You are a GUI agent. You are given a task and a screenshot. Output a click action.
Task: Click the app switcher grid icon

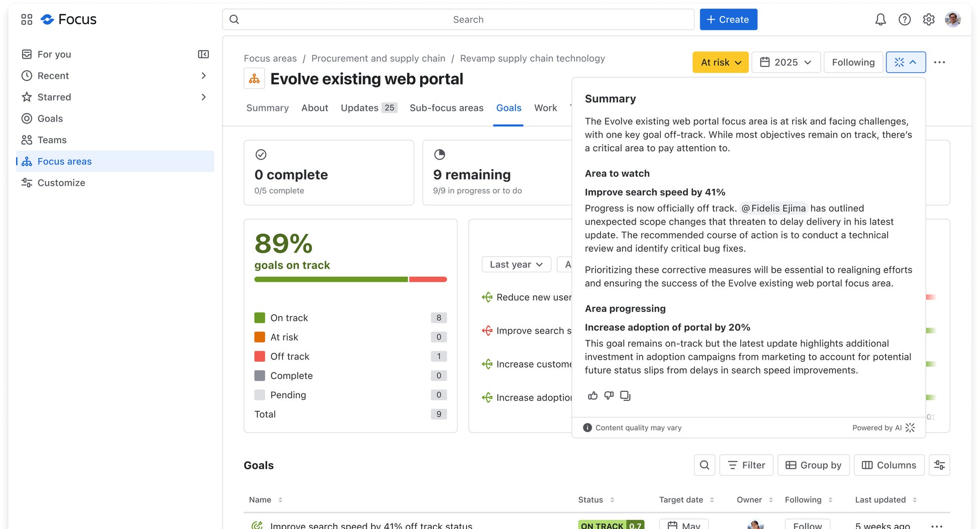pos(27,20)
